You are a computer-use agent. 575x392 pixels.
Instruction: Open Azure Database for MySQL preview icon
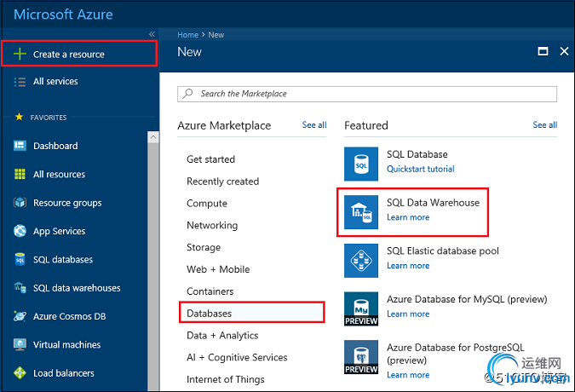pos(361,308)
